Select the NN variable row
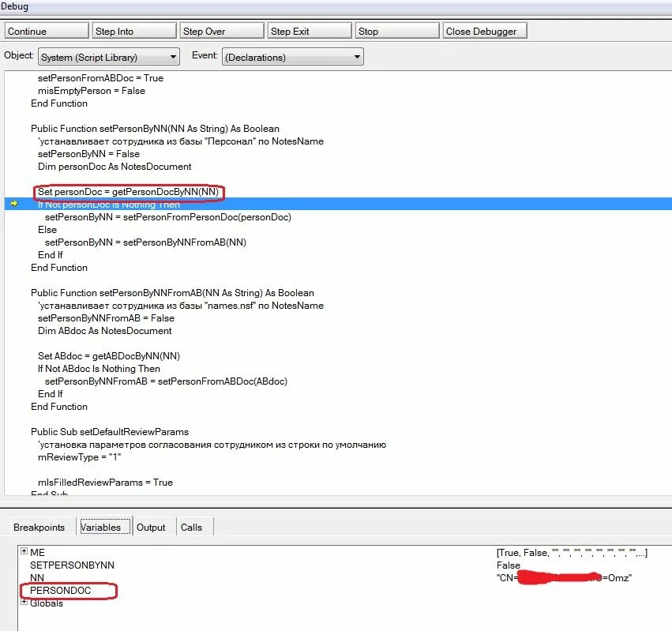This screenshot has width=672, height=631. [37, 578]
